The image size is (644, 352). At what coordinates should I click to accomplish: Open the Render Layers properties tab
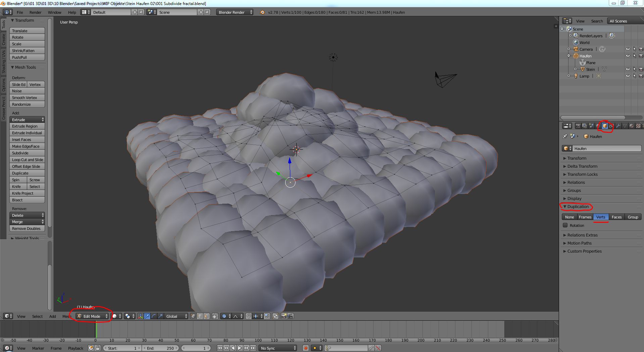585,126
